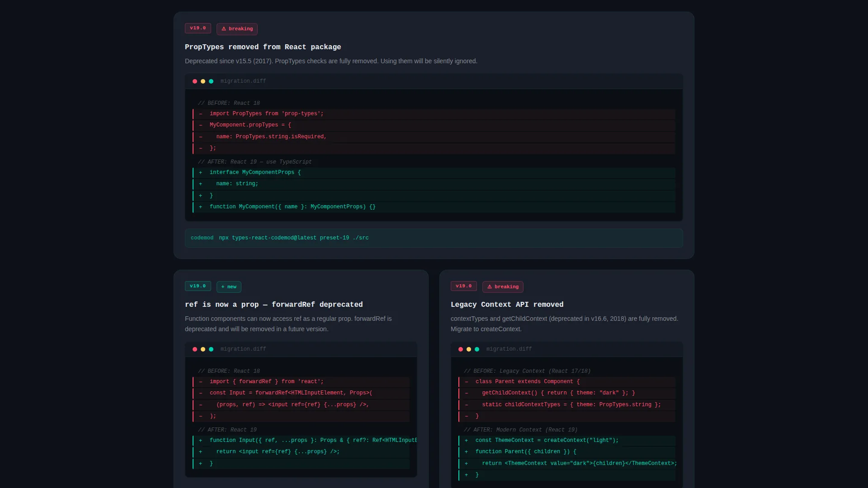Select the function Parent({ children }) line
The height and width of the screenshot is (488, 868).
567,452
